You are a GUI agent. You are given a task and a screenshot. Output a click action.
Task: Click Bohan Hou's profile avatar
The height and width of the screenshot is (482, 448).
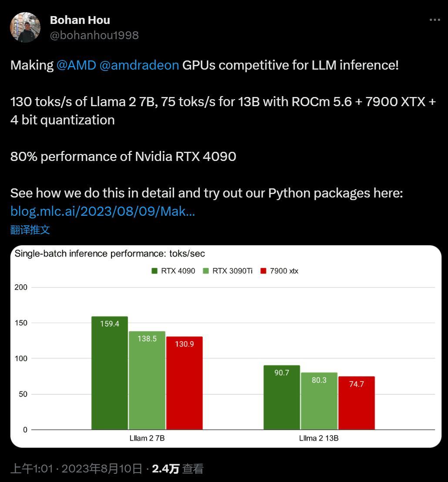(x=25, y=27)
